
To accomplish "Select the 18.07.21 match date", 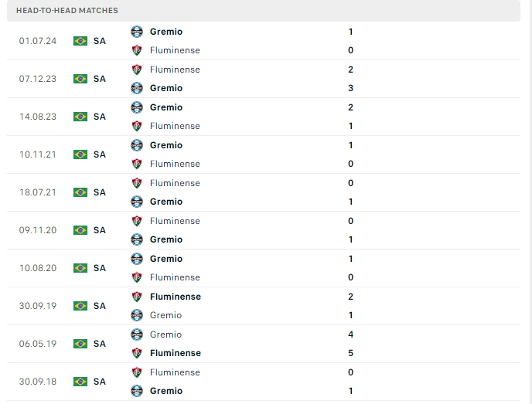I will coord(37,192).
